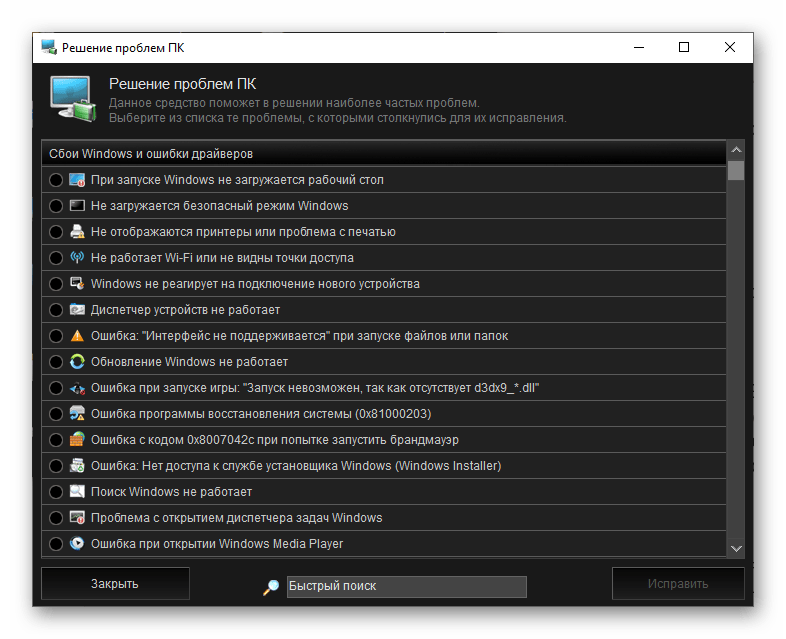
Task: Click text 'Поиск Windows не работает'
Action: [x=171, y=492]
